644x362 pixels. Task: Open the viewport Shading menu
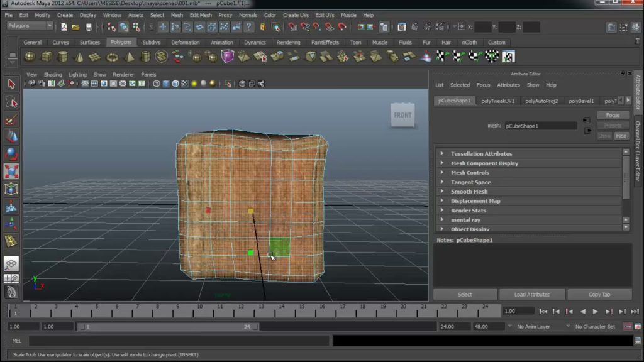pyautogui.click(x=53, y=75)
